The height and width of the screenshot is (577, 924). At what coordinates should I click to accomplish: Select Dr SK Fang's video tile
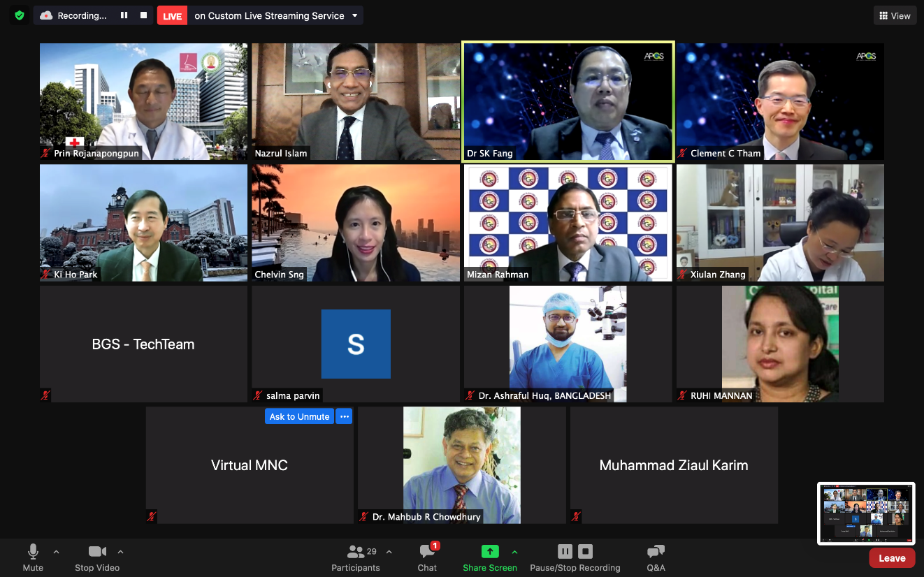(568, 102)
